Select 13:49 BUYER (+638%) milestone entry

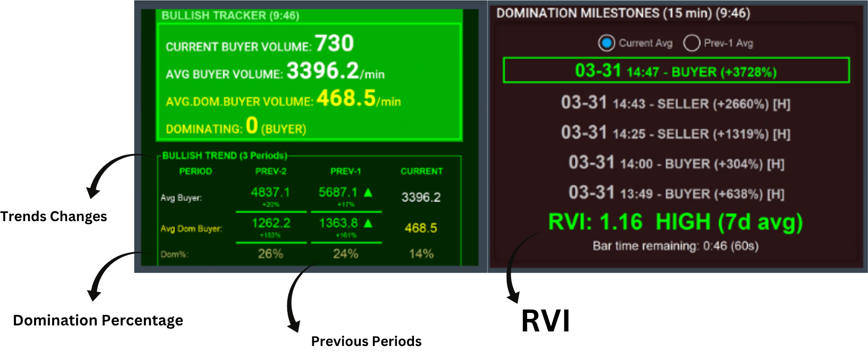pos(676,194)
